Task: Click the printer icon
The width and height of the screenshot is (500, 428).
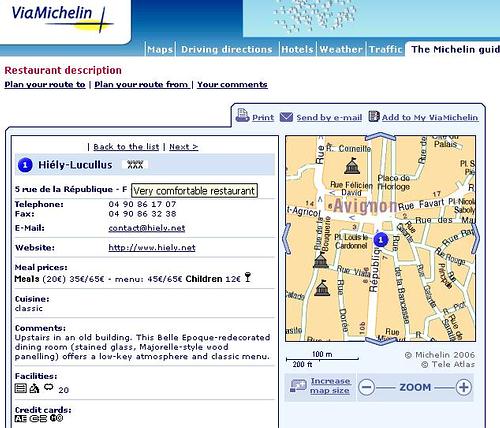Action: 242,116
